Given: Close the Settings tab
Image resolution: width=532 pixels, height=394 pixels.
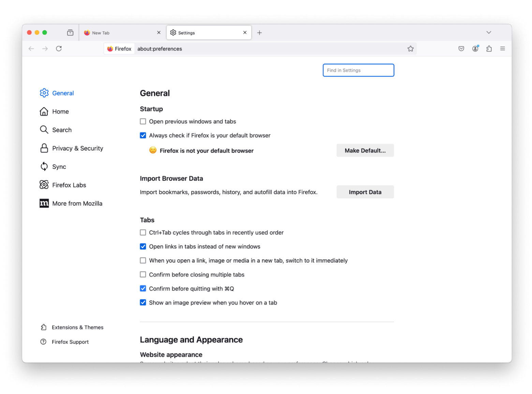Looking at the screenshot, I should (x=245, y=33).
